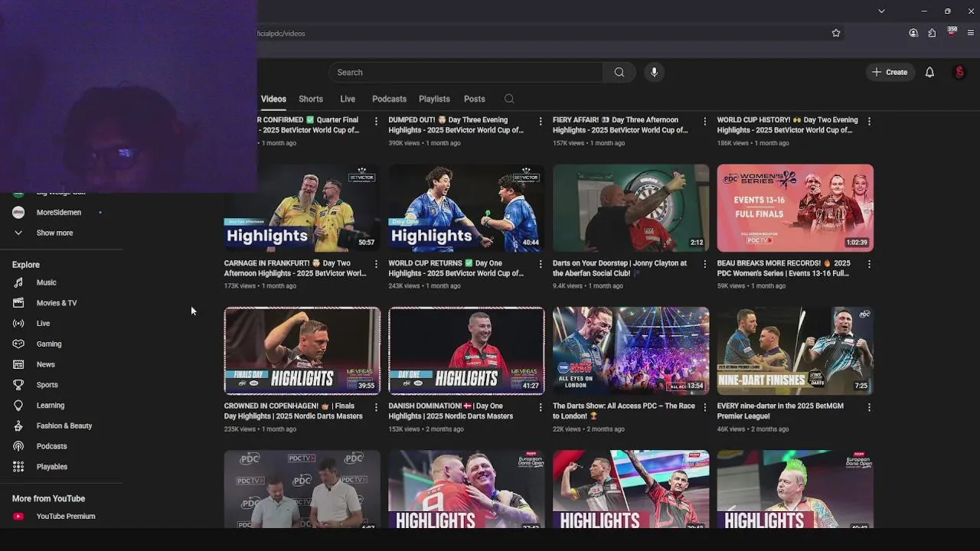Screen dimensions: 980x551
Task: Play the 40:44 Day One Highlights thumbnail
Action: pyautogui.click(x=466, y=208)
